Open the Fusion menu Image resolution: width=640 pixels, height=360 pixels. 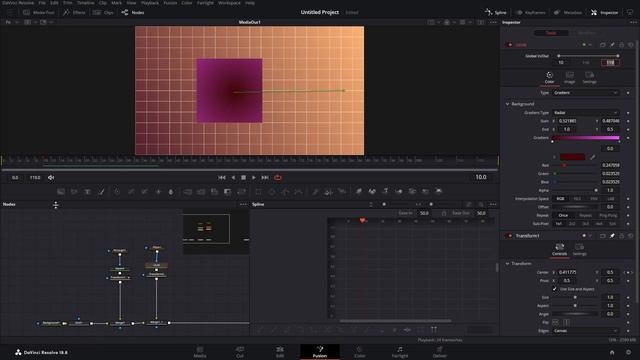(x=170, y=3)
